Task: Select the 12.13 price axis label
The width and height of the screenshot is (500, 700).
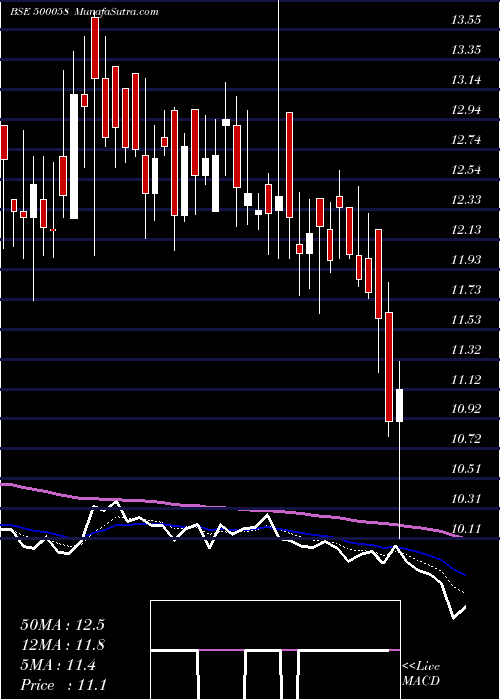Action: 466,229
